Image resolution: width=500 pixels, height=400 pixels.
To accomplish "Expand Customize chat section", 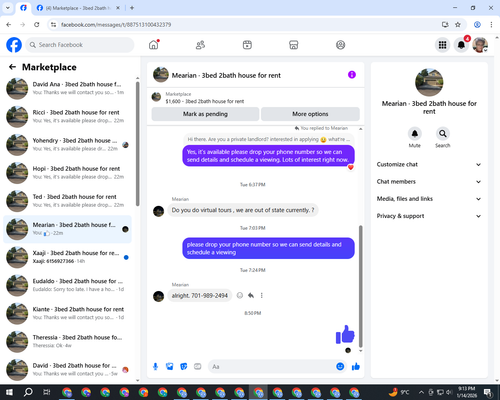I will pyautogui.click(x=429, y=164).
